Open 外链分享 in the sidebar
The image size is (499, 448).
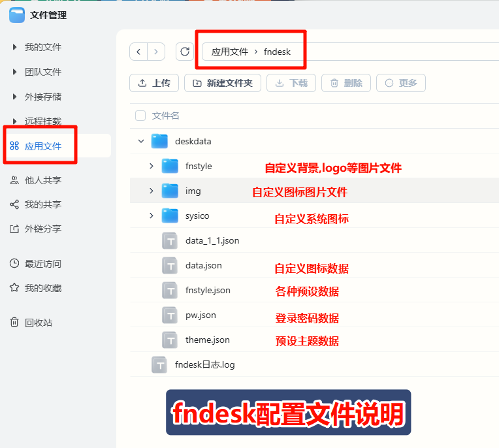pos(43,229)
